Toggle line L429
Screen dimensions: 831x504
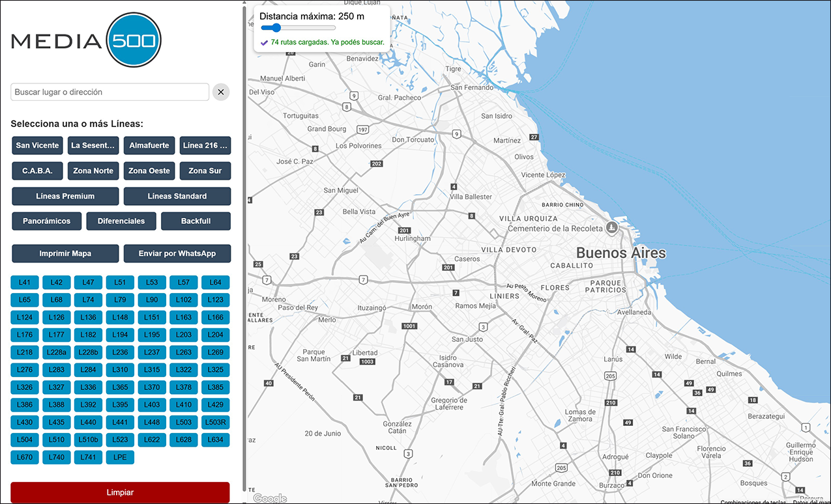tap(215, 404)
